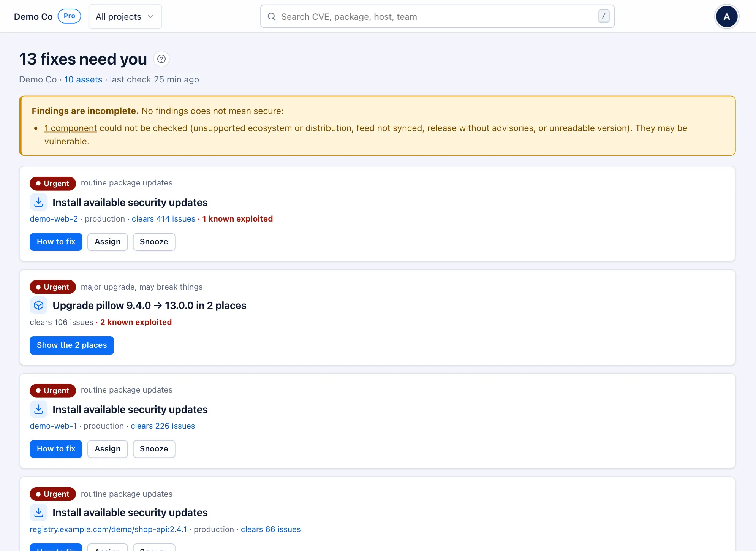Open the clears 226 issues link
756x551 pixels.
(163, 426)
